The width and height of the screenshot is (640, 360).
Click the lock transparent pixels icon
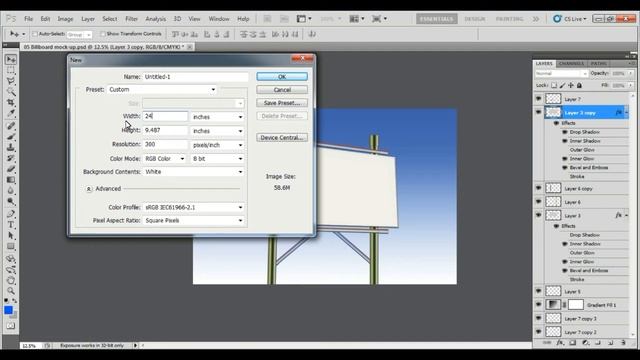(x=554, y=85)
